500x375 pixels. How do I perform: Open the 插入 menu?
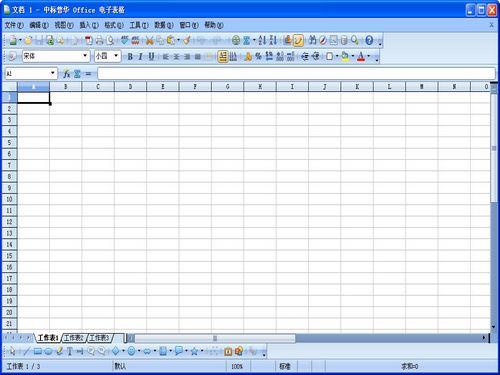[x=89, y=25]
